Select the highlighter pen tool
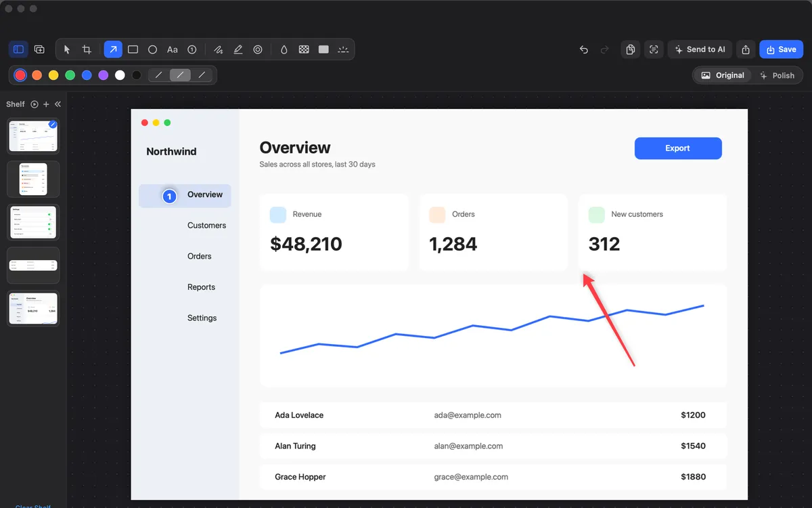Screen dimensions: 812x508 (238, 49)
